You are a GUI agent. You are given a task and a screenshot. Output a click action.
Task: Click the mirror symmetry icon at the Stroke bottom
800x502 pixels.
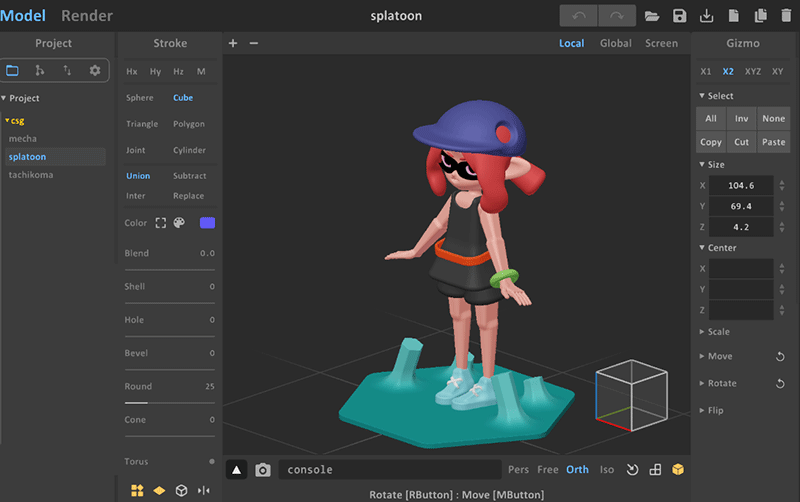(x=204, y=490)
